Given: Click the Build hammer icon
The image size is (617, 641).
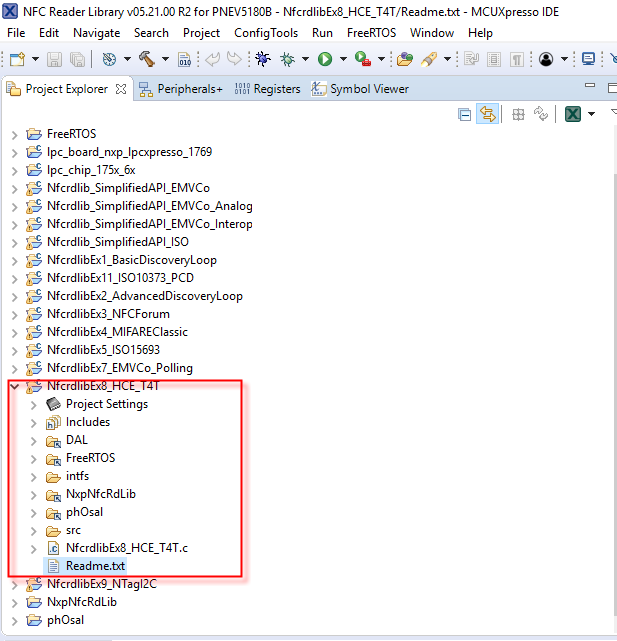Looking at the screenshot, I should click(x=147, y=59).
